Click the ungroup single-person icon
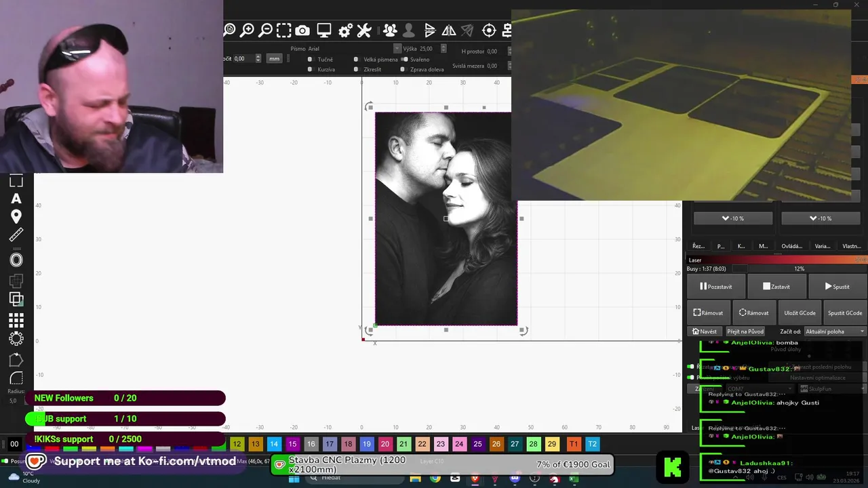The image size is (868, 488). click(408, 30)
